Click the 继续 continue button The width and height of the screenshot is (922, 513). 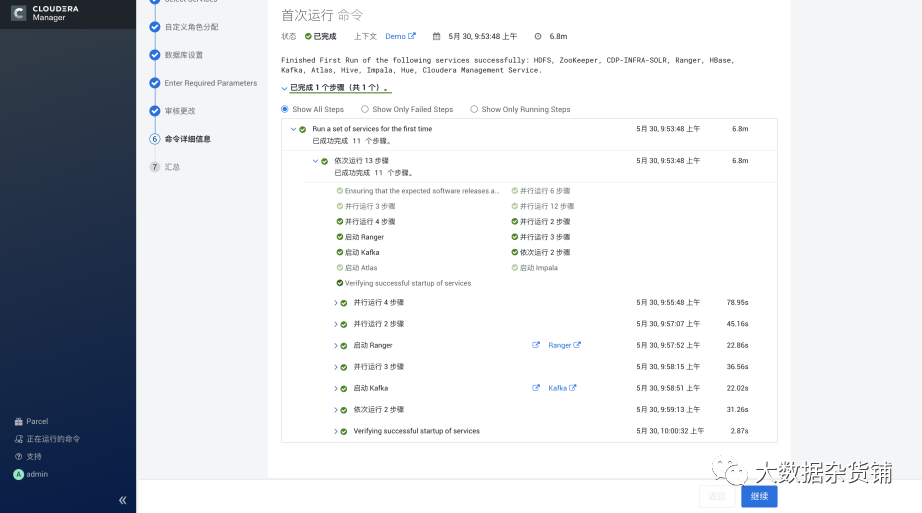(759, 497)
